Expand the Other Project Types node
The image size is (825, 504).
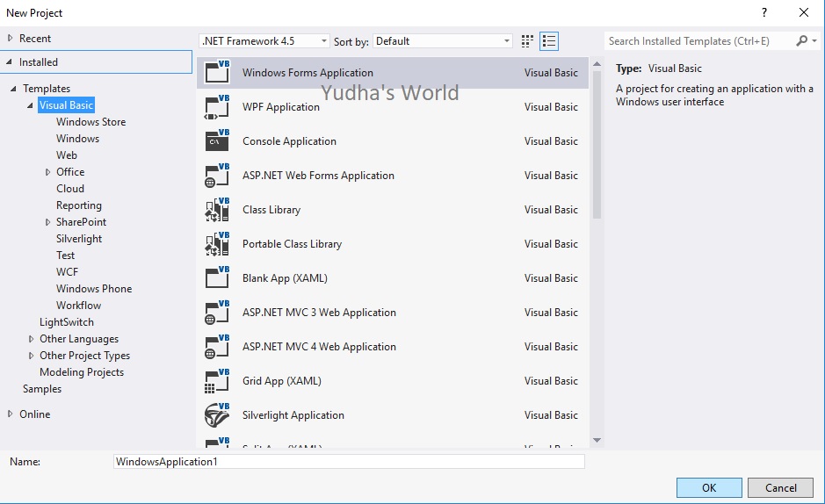31,356
